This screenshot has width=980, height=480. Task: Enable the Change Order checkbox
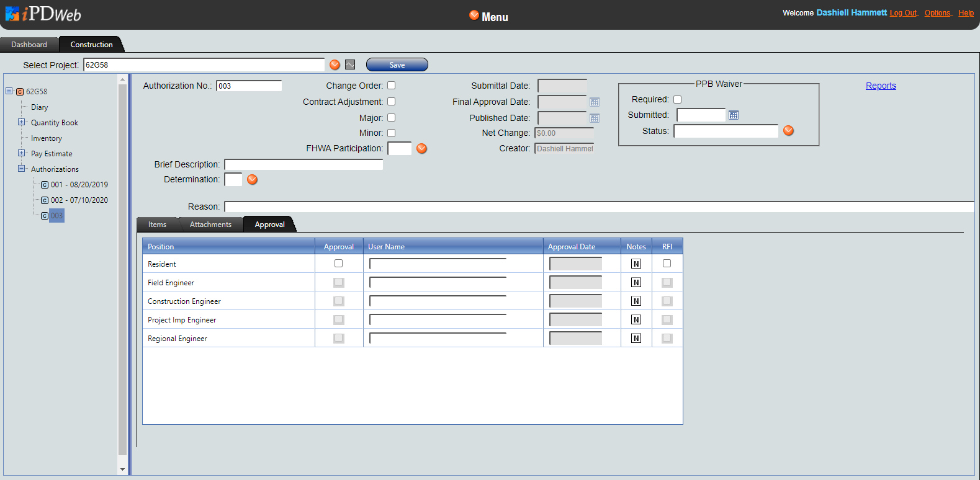coord(392,86)
